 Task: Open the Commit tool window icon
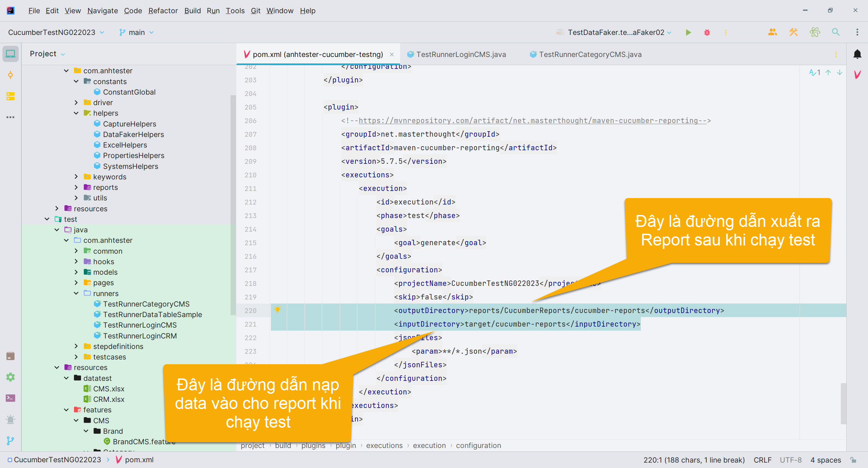(x=10, y=75)
